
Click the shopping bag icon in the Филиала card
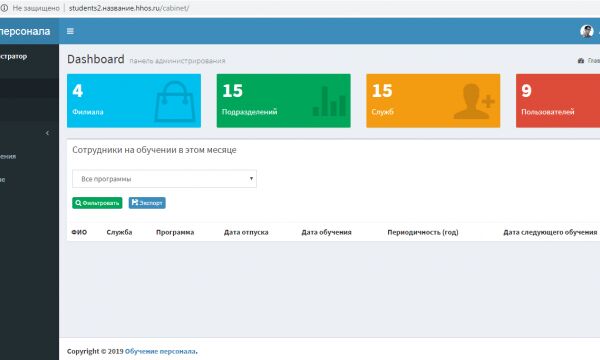pos(174,101)
